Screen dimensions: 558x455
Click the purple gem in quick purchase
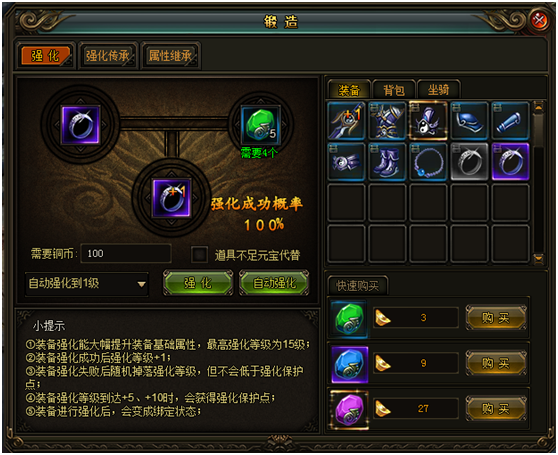(x=350, y=409)
